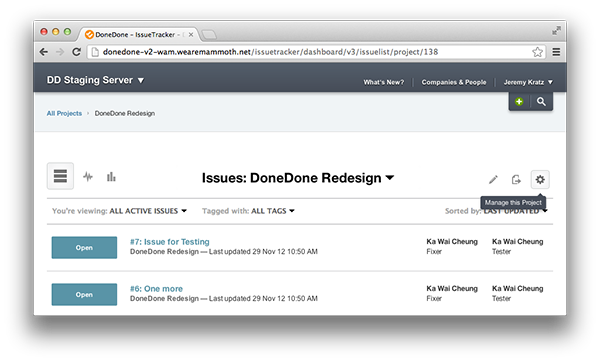
Task: Open a new browser tab
Action: pos(209,35)
